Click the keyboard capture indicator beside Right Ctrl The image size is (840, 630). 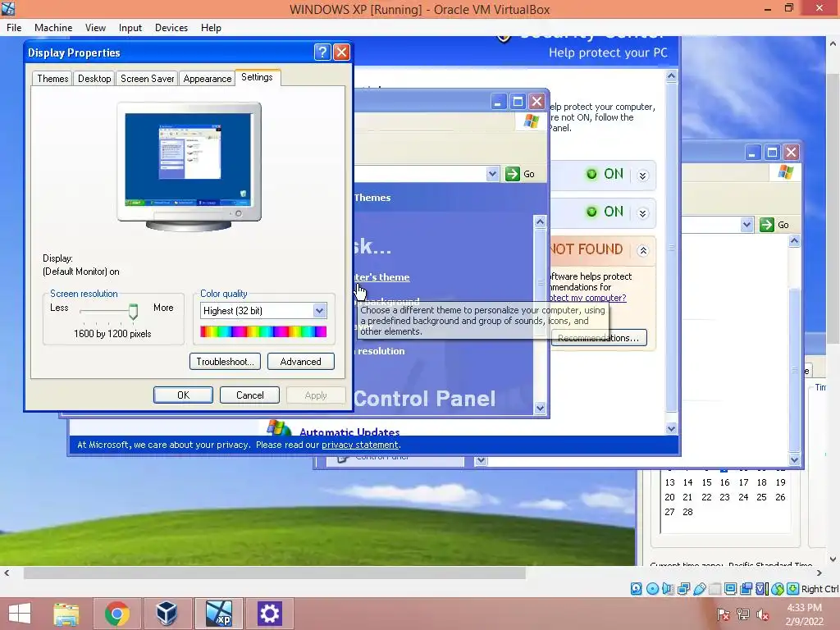(793, 589)
